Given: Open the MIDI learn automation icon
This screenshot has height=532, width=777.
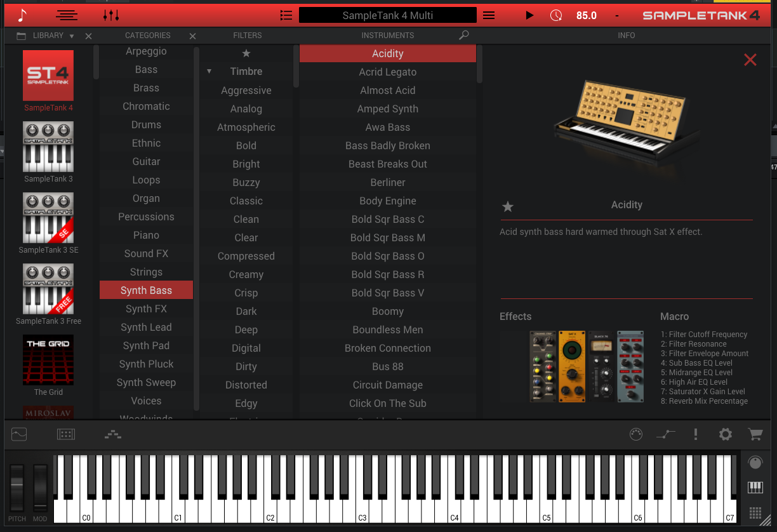Looking at the screenshot, I should [x=666, y=434].
